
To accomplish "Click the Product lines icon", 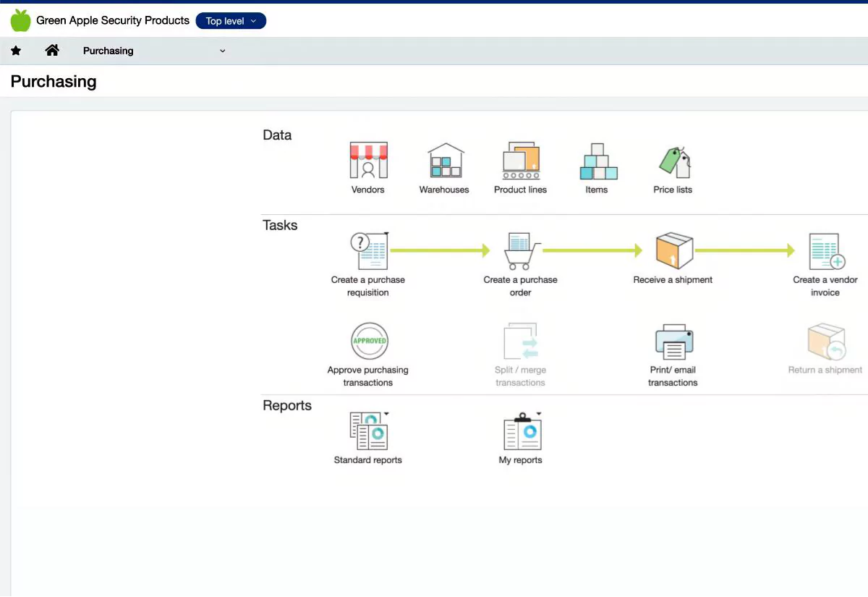I will (x=521, y=161).
